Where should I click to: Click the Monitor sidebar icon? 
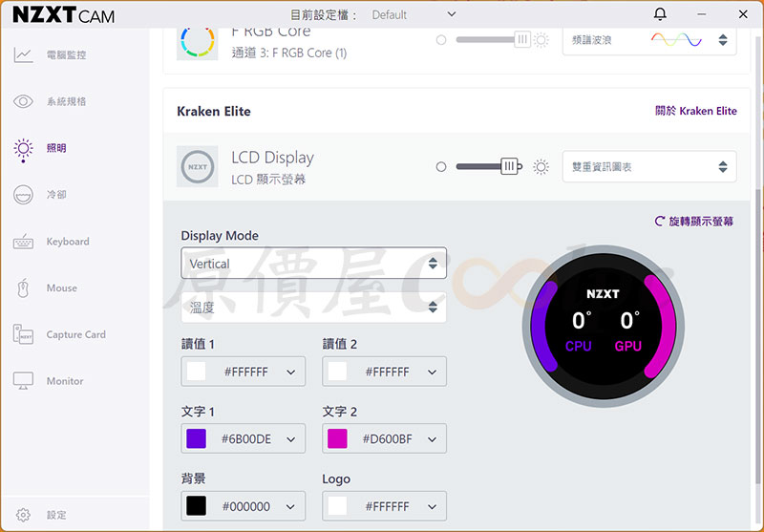coord(23,381)
